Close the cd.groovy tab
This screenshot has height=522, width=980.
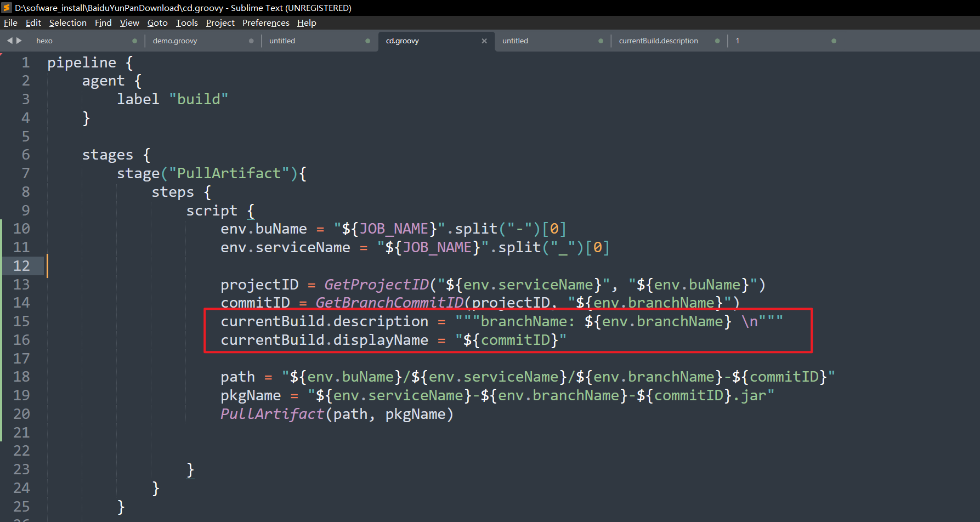(x=484, y=41)
